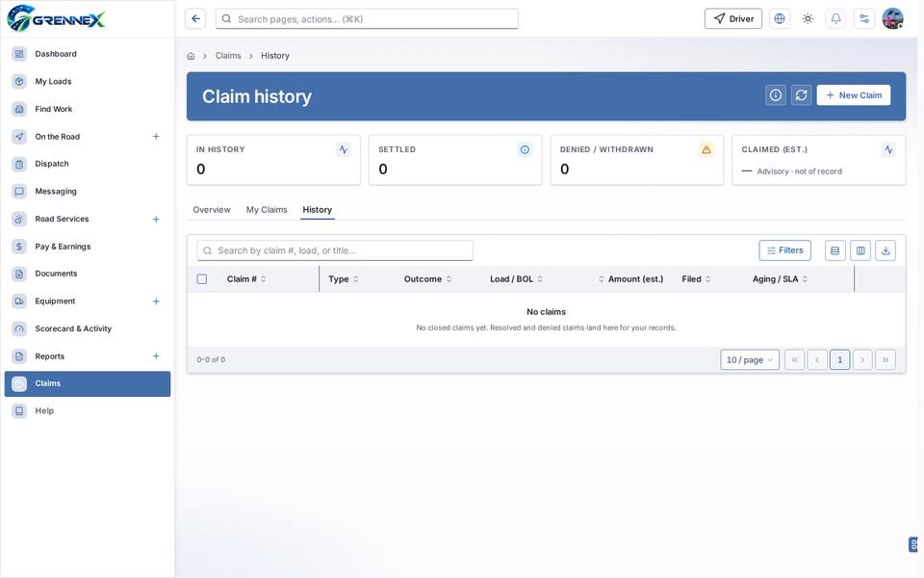Image resolution: width=924 pixels, height=578 pixels.
Task: Open the Driver role switcher
Action: tap(733, 19)
